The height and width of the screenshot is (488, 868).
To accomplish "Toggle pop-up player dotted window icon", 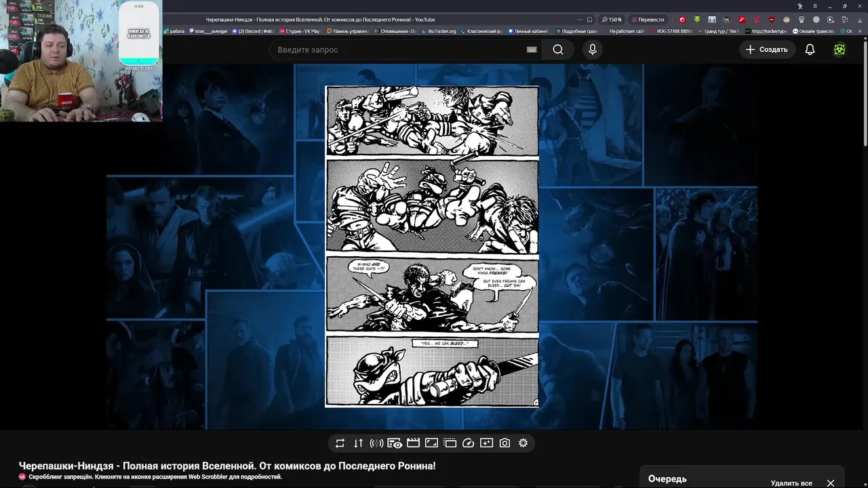I will click(450, 443).
